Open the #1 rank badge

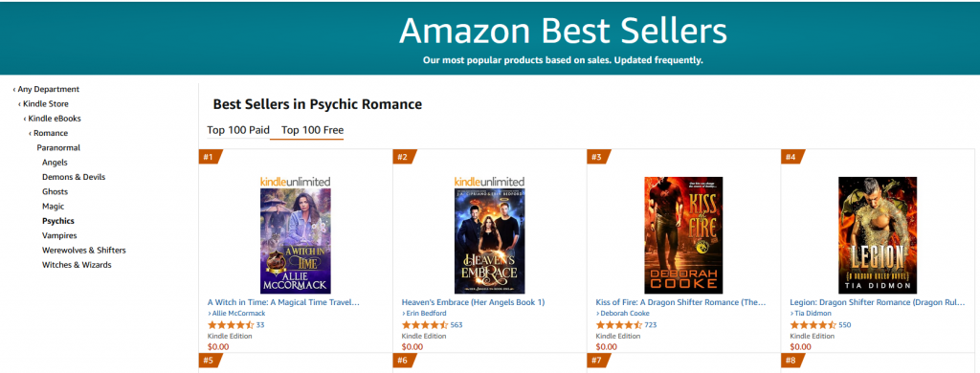tap(209, 157)
